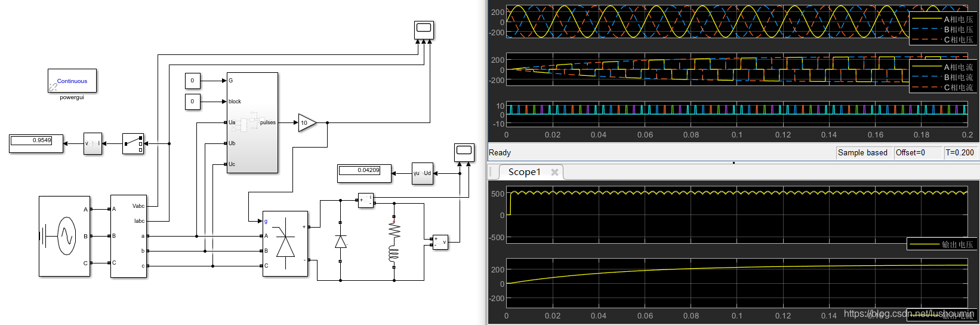Select the constant 0 block feeding block input
Screen dimensions: 980x325
click(193, 101)
